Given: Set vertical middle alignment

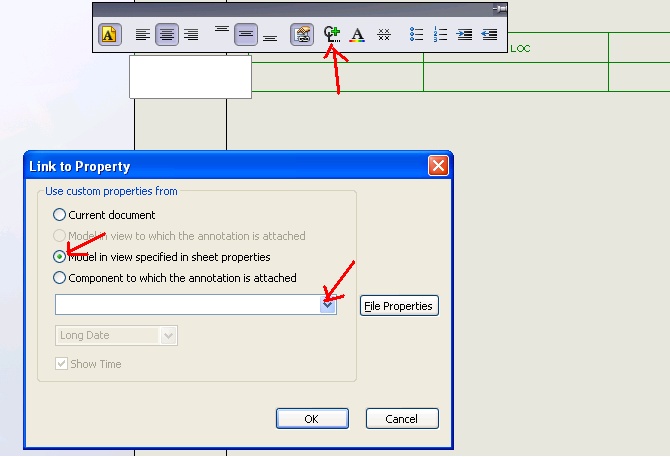Looking at the screenshot, I should (246, 35).
